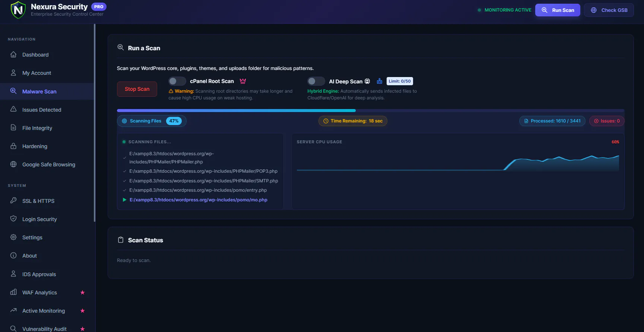Screen dimensions: 644x332
Task: Click the Malware Scan magnifier icon
Action: [x=13, y=91]
